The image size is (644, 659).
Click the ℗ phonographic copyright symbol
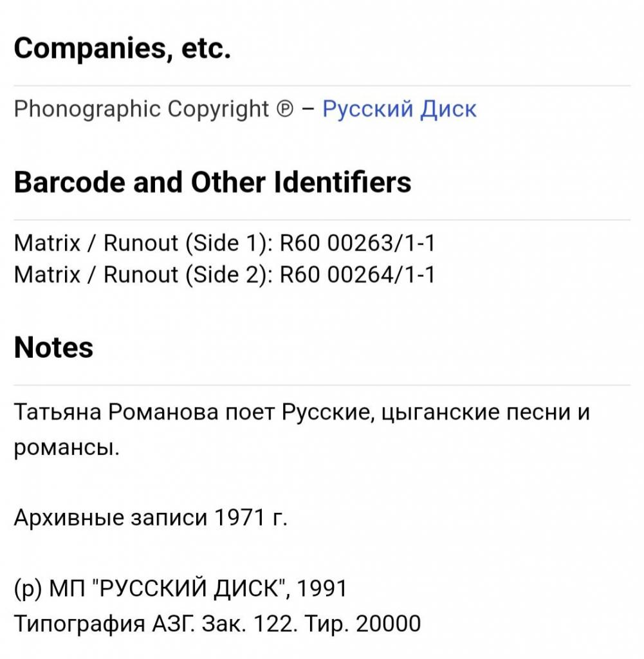click(285, 109)
